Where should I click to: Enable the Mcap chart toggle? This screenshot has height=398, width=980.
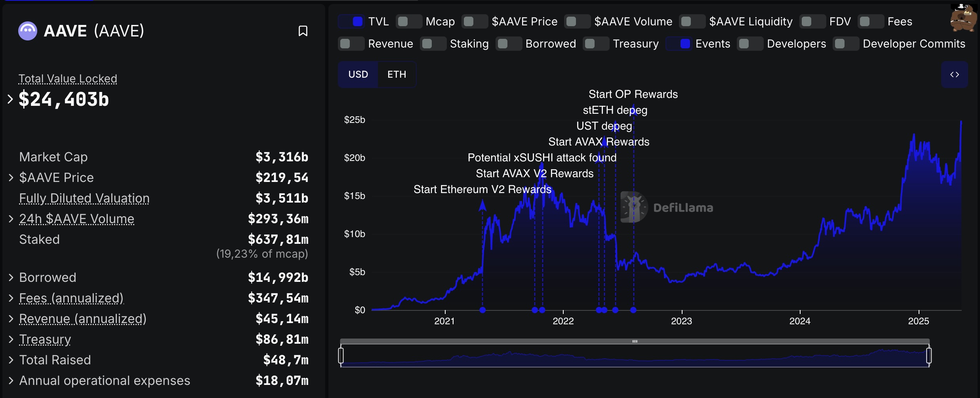pyautogui.click(x=409, y=21)
